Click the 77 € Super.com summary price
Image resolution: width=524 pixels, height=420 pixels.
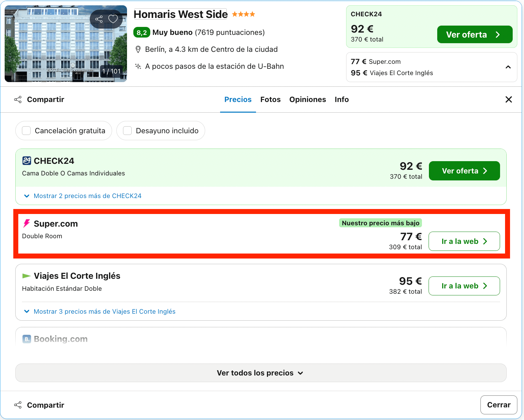coord(376,61)
